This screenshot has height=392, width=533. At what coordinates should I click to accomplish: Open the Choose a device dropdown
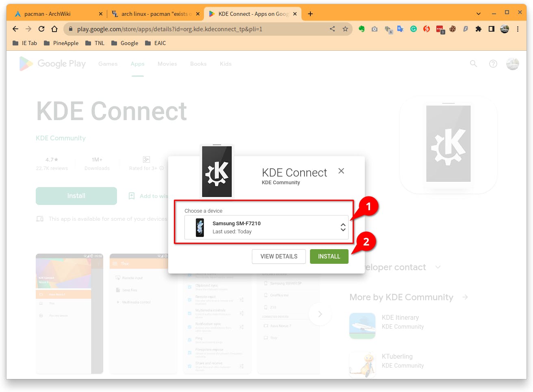[x=266, y=227]
